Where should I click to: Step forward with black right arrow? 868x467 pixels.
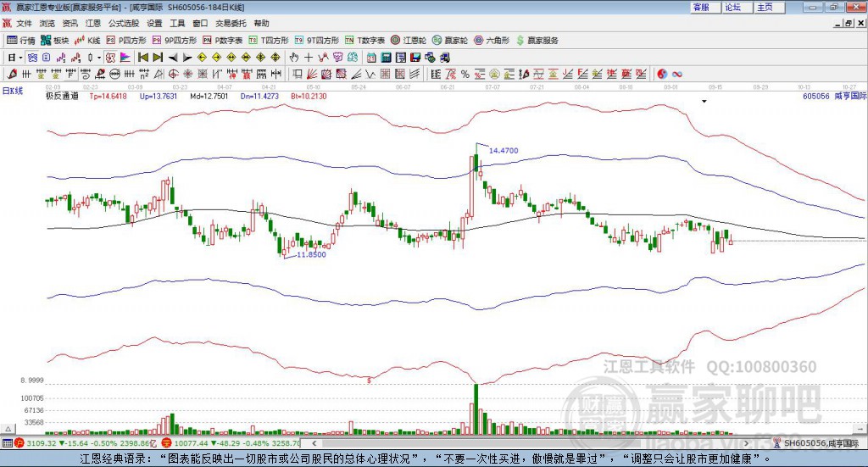[186, 58]
